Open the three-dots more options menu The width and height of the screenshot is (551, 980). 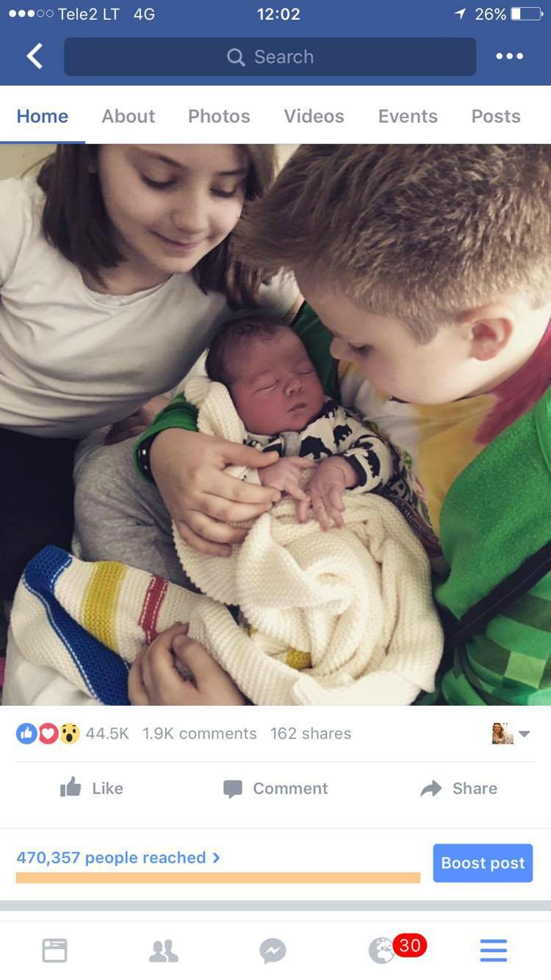(509, 57)
